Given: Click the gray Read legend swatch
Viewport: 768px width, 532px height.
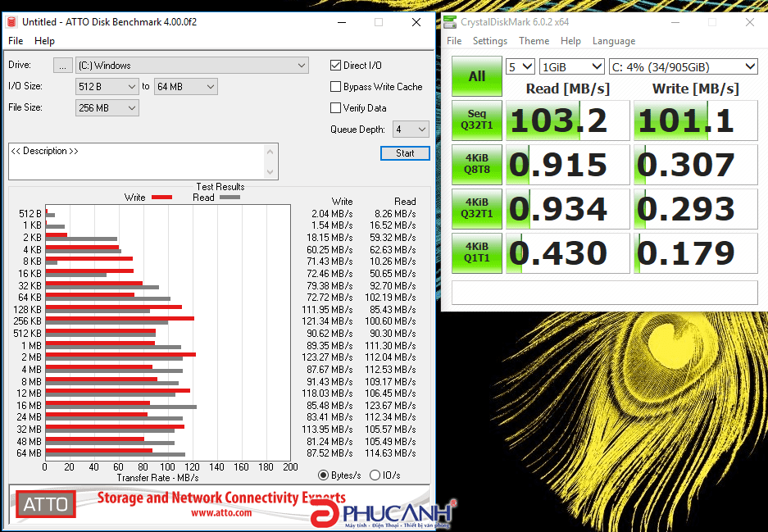Looking at the screenshot, I should tap(229, 198).
